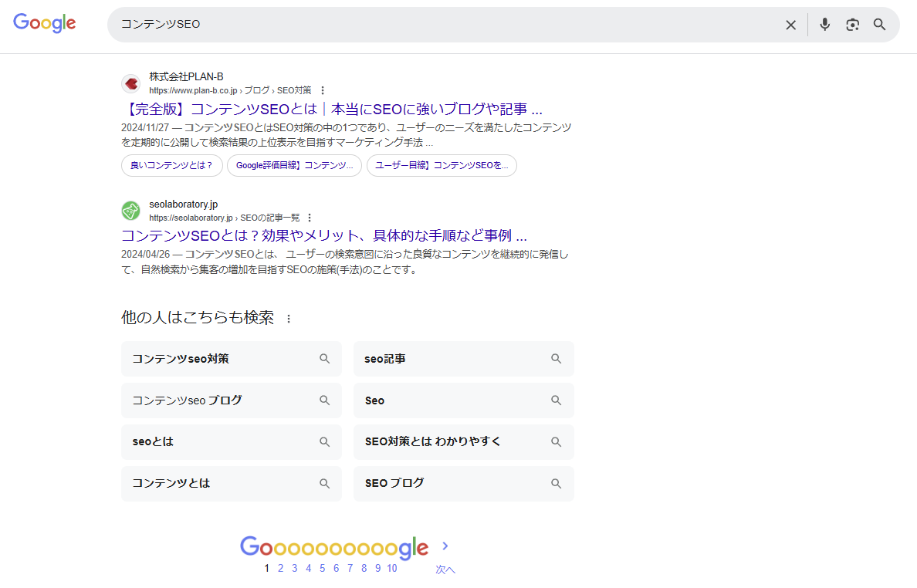The height and width of the screenshot is (588, 917).
Task: Click the PLAN-B site favicon
Action: (130, 83)
